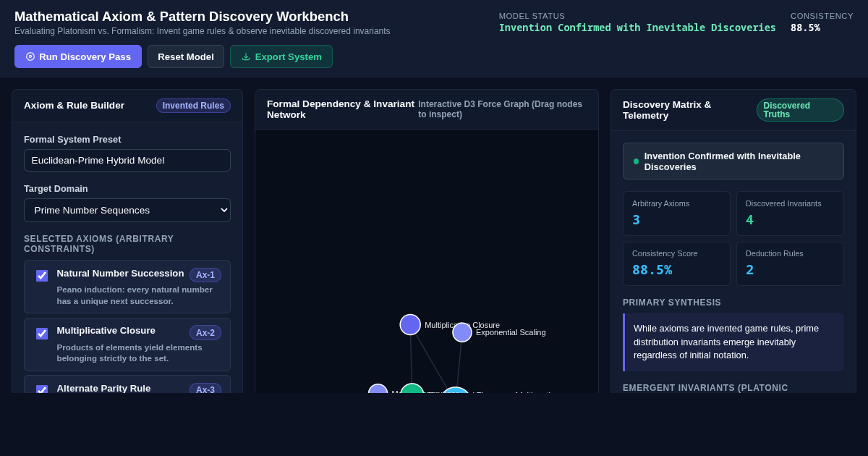Click the Invention Confirmed status banner
Viewport: 868px width, 456px height.
(733, 161)
